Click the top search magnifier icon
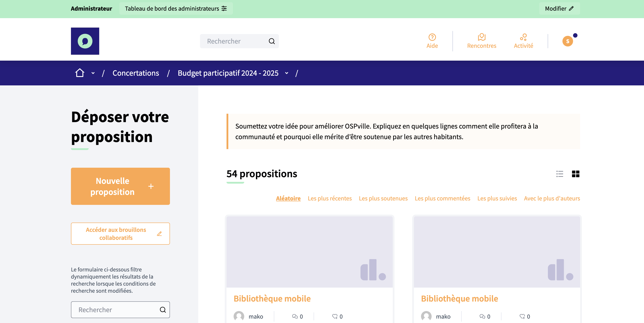This screenshot has height=323, width=644. pyautogui.click(x=271, y=41)
